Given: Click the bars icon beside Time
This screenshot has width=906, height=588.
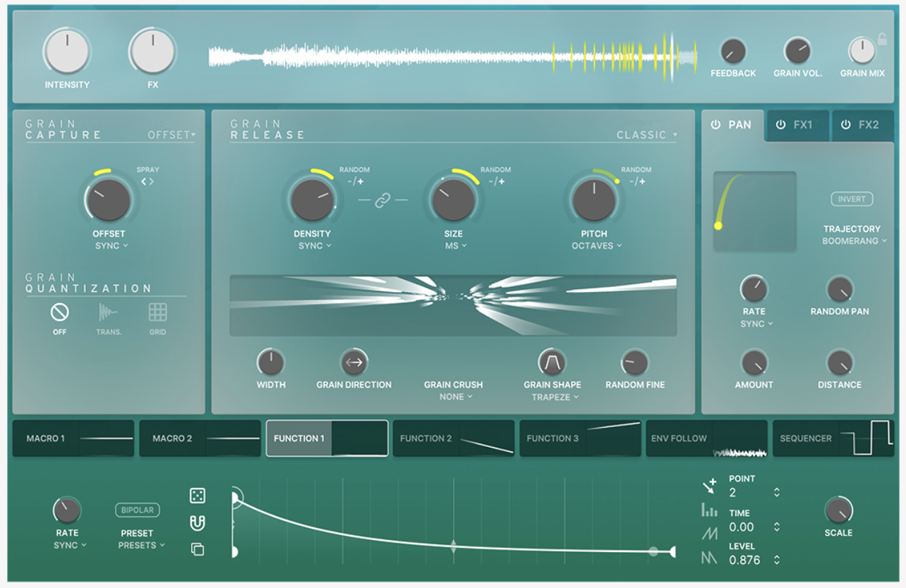Looking at the screenshot, I should 709,510.
